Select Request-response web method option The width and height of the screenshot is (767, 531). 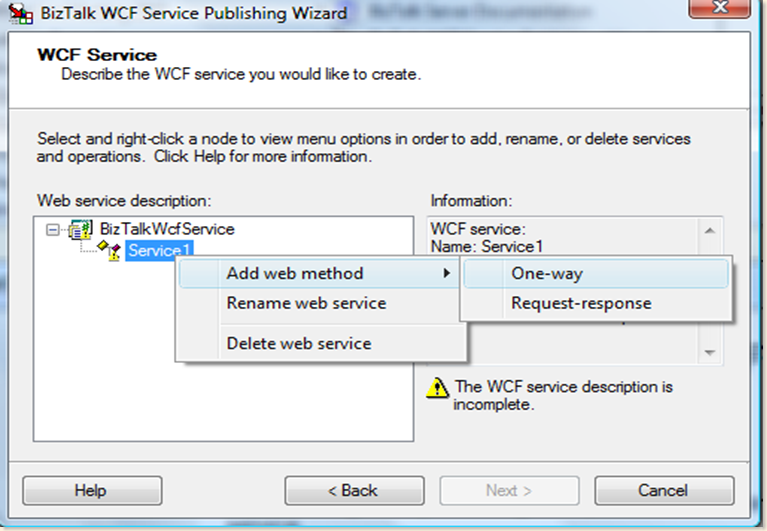(596, 303)
